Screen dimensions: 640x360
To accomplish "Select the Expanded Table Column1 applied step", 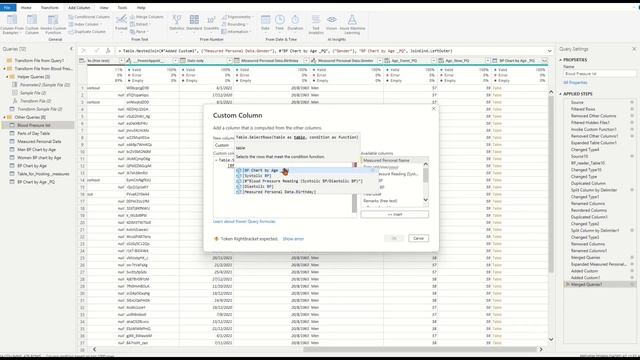I will pyautogui.click(x=593, y=143).
